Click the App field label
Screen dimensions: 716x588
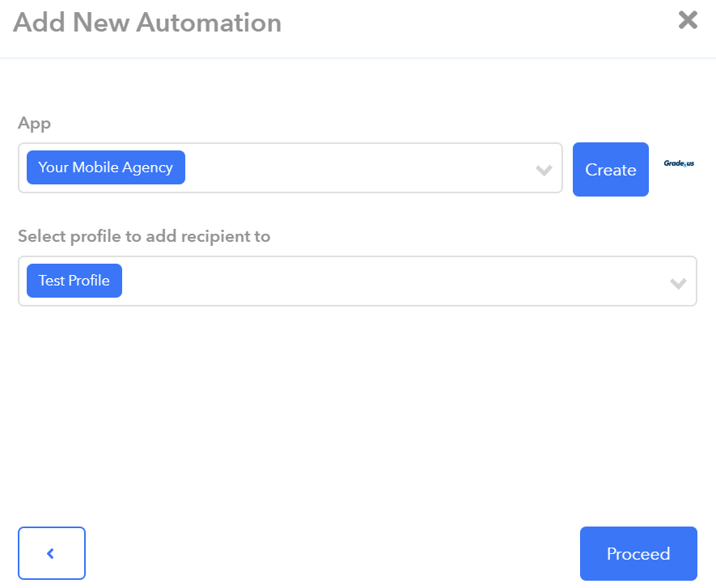34,123
